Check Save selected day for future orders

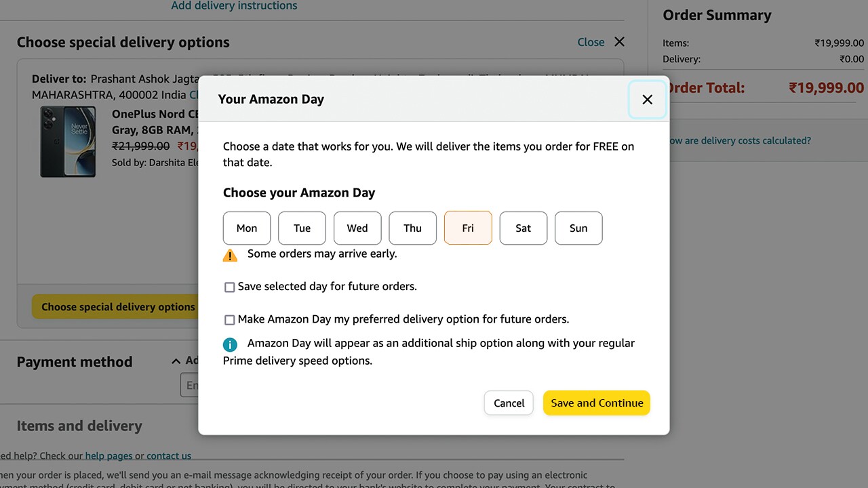230,287
